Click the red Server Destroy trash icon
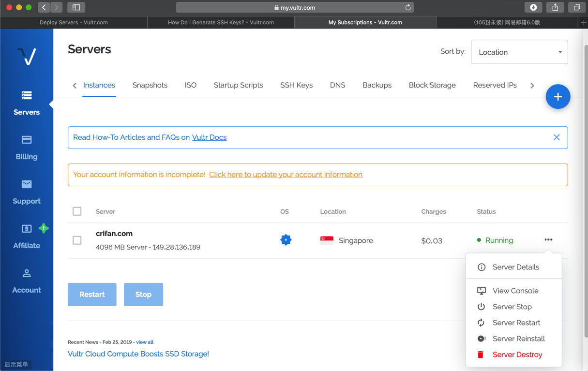Viewport: 588px width, 371px height. click(481, 355)
